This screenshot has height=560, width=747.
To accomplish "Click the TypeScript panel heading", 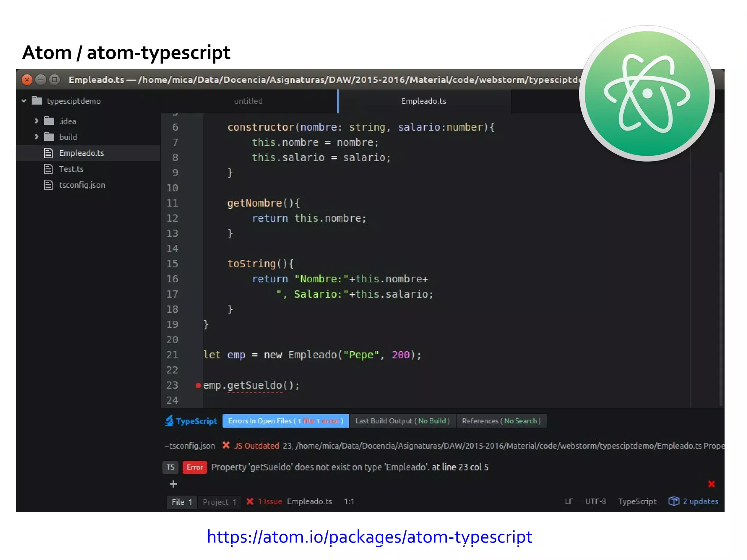I will pyautogui.click(x=197, y=421).
